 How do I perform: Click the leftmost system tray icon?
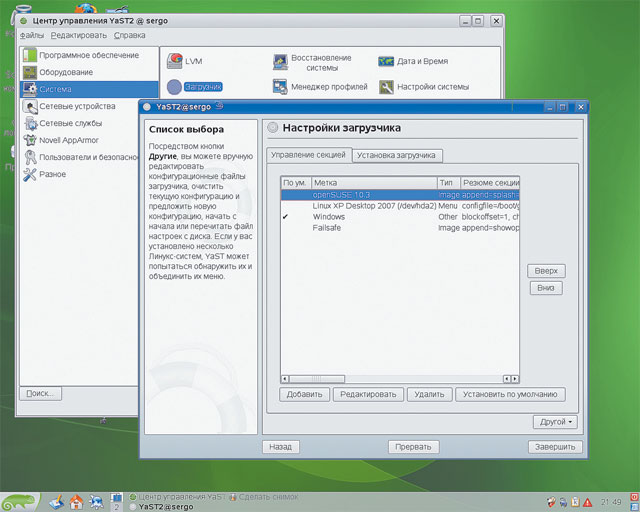[551, 502]
